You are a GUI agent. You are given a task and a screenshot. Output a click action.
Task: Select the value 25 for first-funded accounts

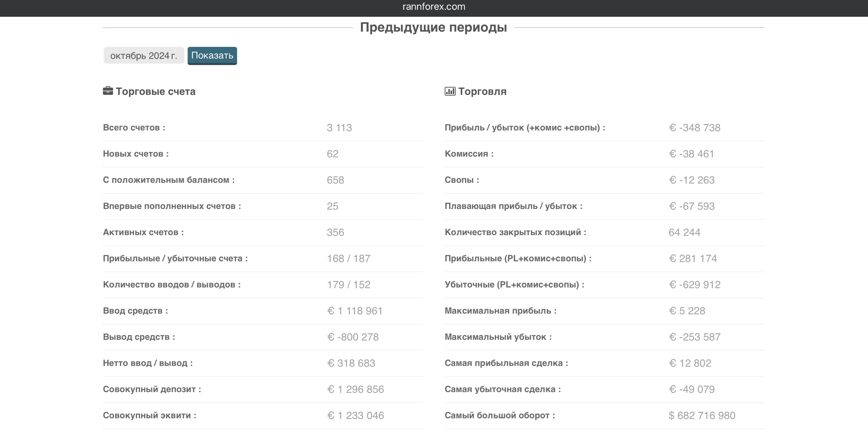point(332,206)
